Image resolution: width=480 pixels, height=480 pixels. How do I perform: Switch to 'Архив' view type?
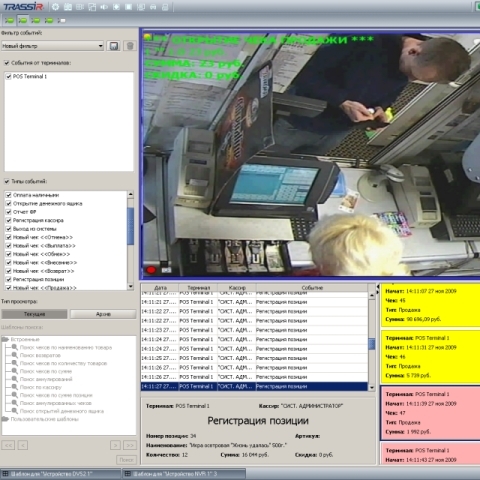pyautogui.click(x=103, y=314)
